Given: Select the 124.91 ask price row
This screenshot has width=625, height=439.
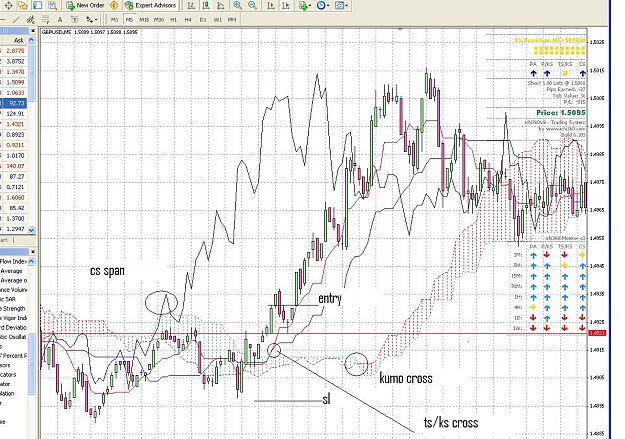Looking at the screenshot, I should tap(14, 114).
